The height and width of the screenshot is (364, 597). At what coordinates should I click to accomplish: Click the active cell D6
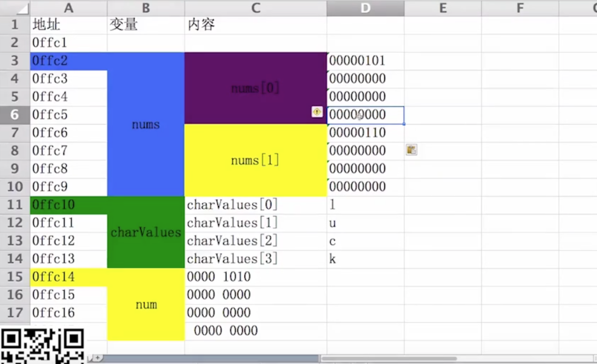point(366,115)
